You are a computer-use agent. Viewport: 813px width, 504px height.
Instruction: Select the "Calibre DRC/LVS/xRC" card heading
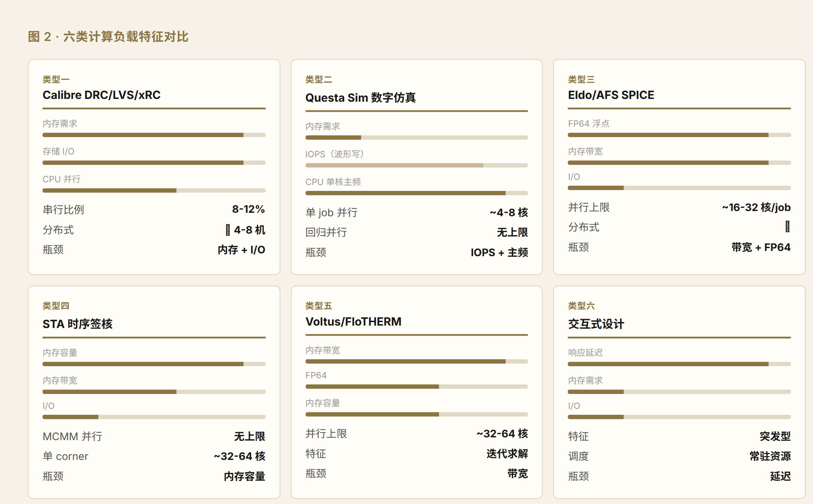[101, 95]
